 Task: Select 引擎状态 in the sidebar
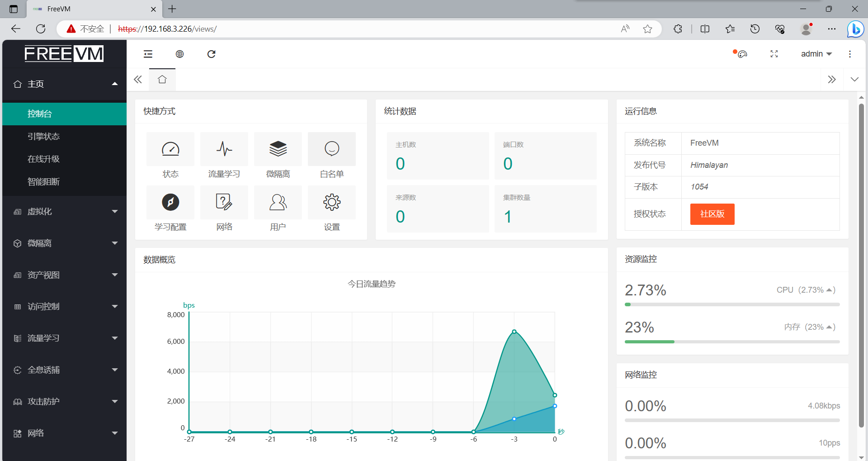(x=44, y=137)
